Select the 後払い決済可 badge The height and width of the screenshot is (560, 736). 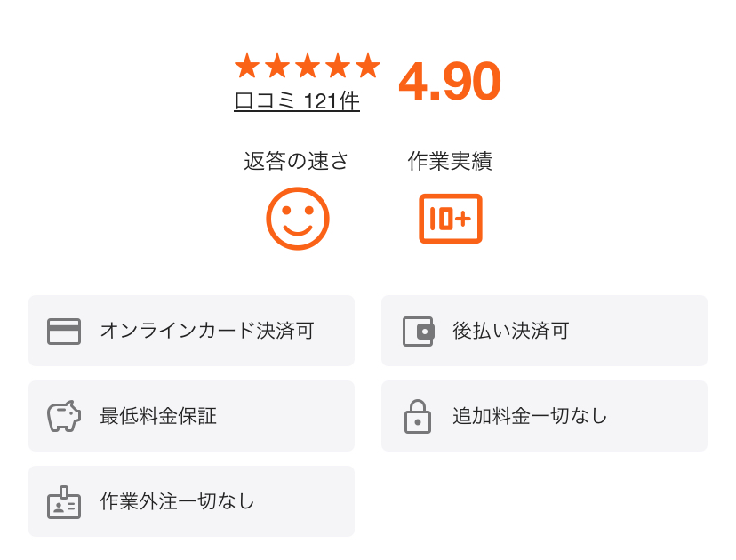544,331
